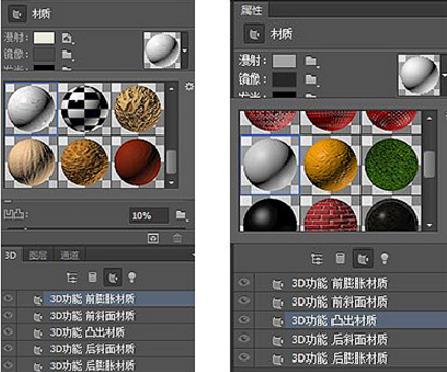Hide 3D功能 凸出材质 in left panel
The height and width of the screenshot is (372, 447).
tap(8, 332)
